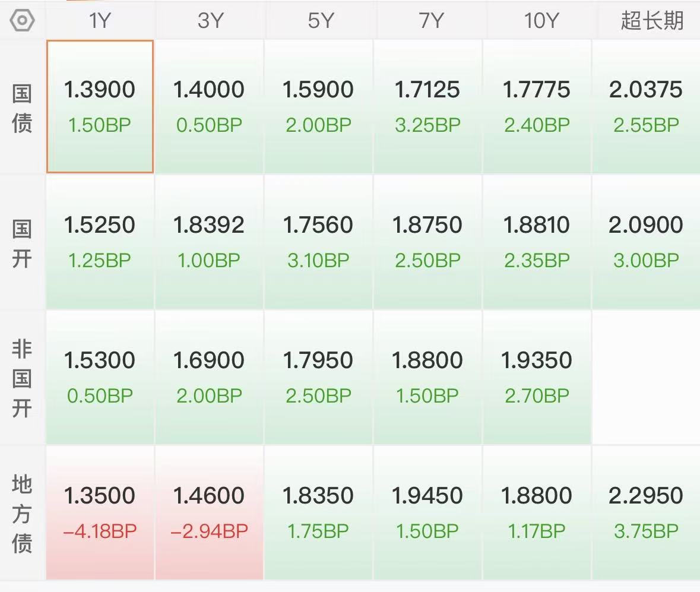Open 国债 10Y cell showing 1.7775
700x592 pixels.
(x=537, y=106)
